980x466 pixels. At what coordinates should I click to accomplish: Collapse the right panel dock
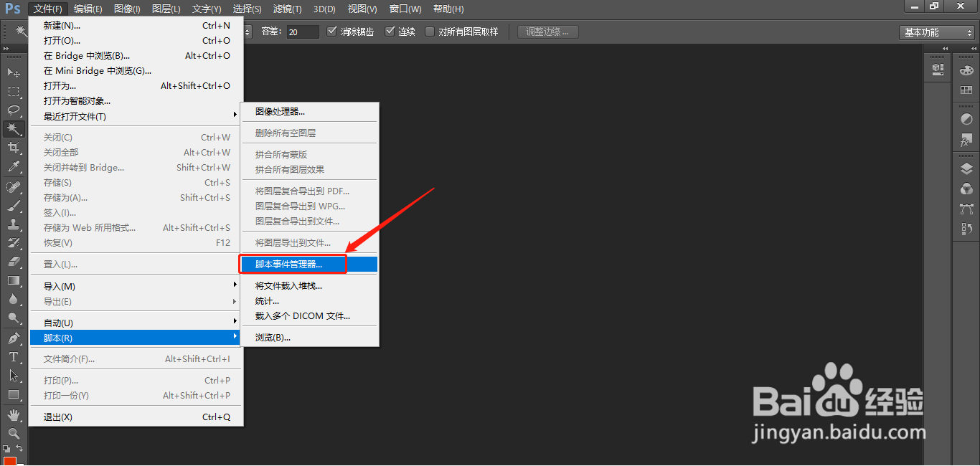coord(974,47)
